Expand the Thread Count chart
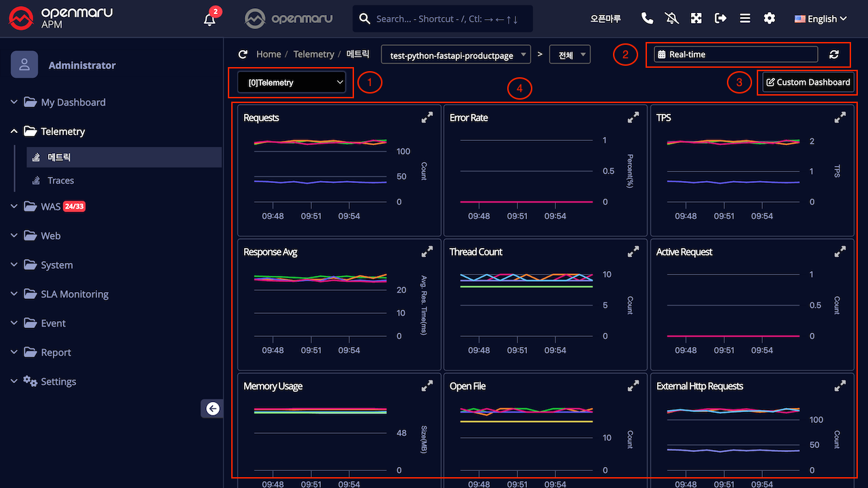This screenshot has width=868, height=488. pos(633,252)
